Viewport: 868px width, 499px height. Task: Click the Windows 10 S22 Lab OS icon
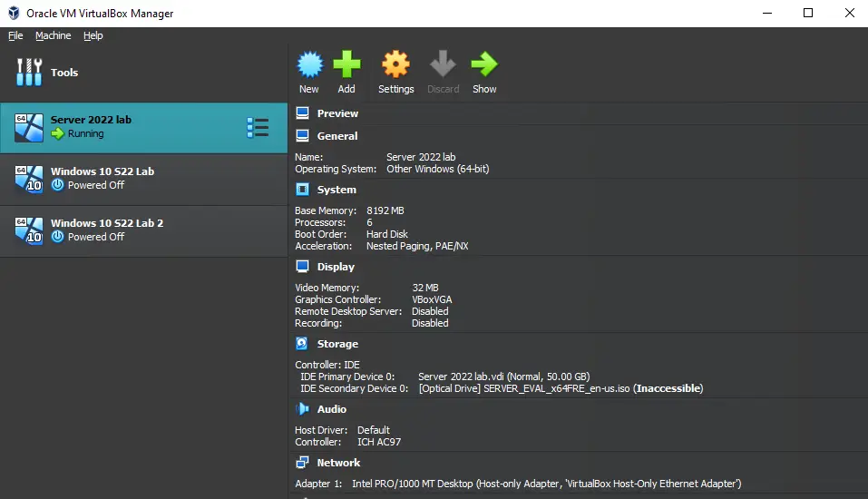[29, 179]
